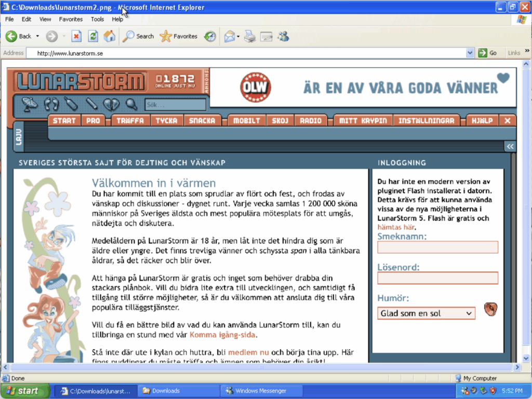Open the View menu
Image resolution: width=532 pixels, height=399 pixels.
[x=45, y=19]
